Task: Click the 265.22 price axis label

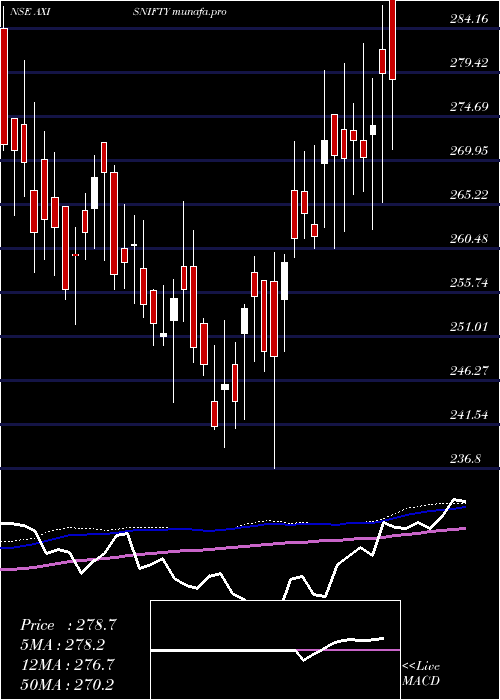Action: tap(469, 195)
